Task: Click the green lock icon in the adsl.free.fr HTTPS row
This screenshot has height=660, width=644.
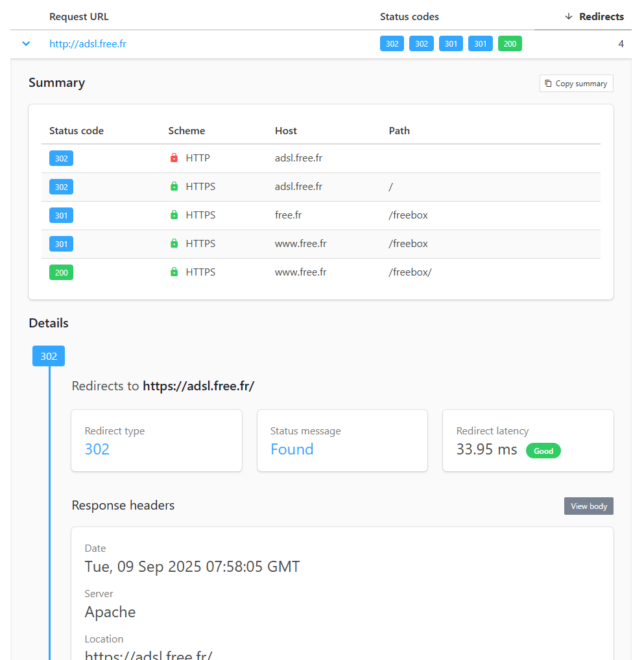Action: point(174,187)
